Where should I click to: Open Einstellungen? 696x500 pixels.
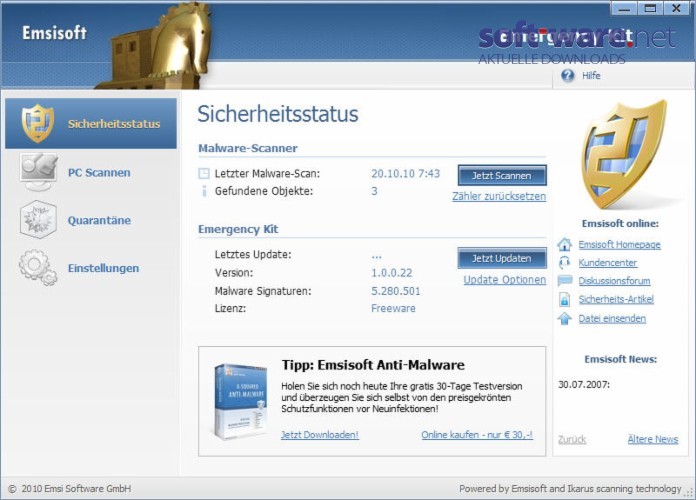tap(103, 268)
